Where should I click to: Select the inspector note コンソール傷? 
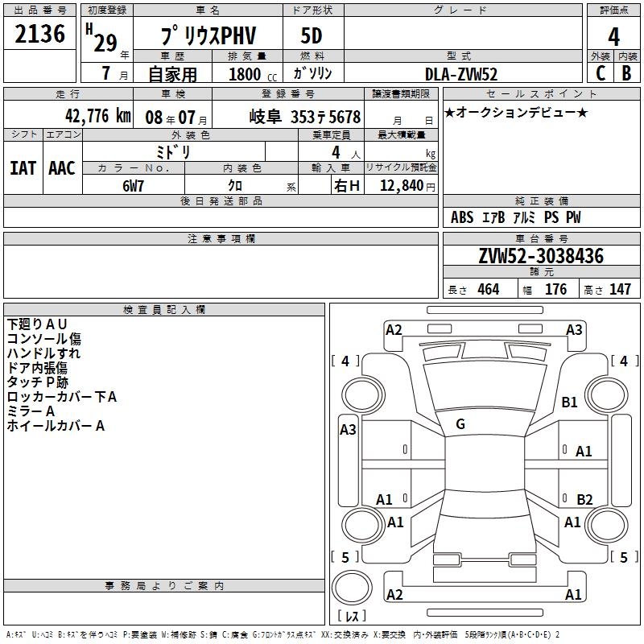[x=44, y=338]
